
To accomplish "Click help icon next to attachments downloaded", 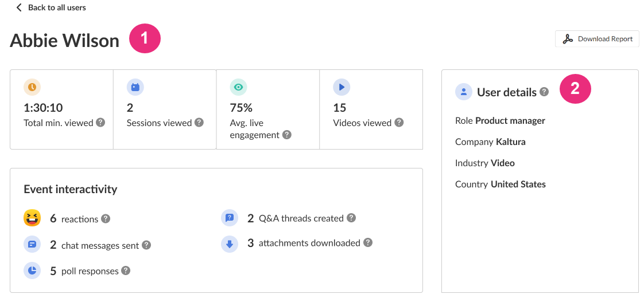I will pyautogui.click(x=368, y=243).
